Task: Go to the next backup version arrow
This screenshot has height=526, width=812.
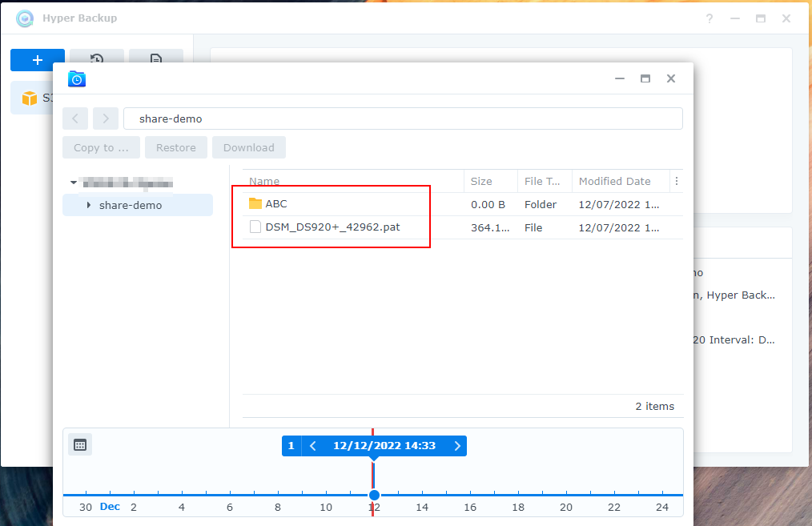Action: (x=457, y=446)
